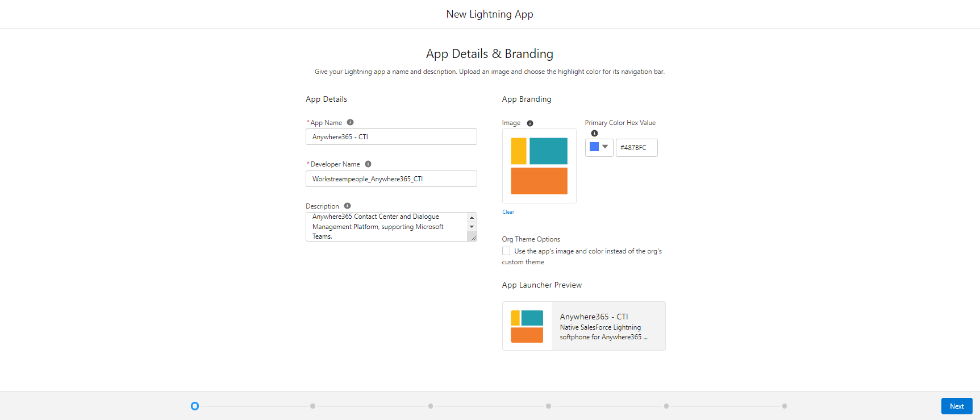Viewport: 980px width, 420px height.
Task: Select the last step in progress indicator
Action: [x=784, y=406]
